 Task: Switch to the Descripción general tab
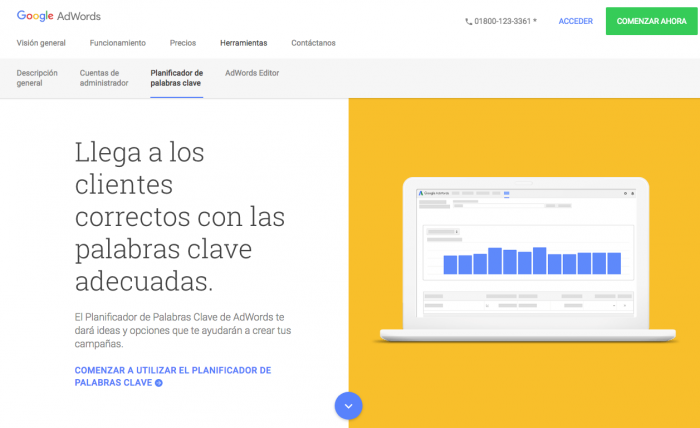37,78
